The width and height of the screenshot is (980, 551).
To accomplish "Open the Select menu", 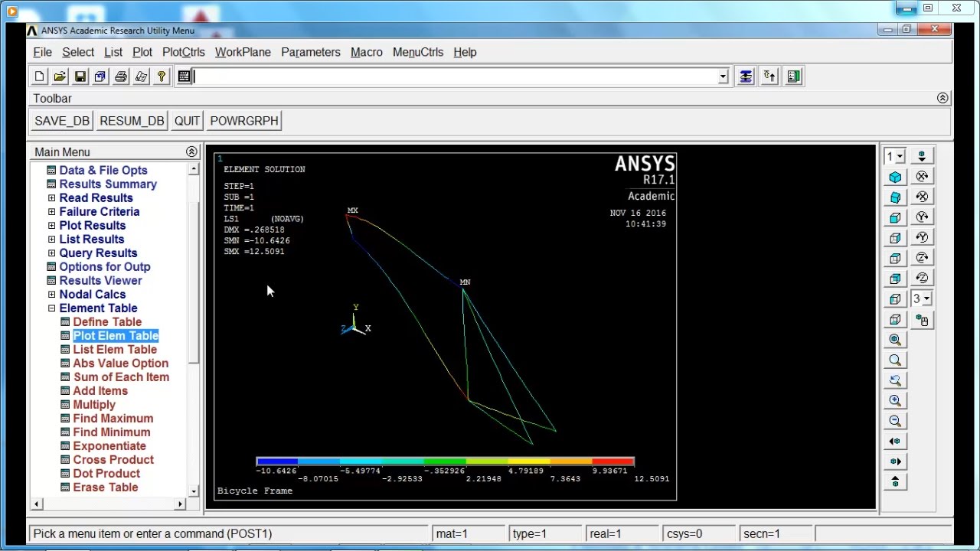I will tap(78, 52).
